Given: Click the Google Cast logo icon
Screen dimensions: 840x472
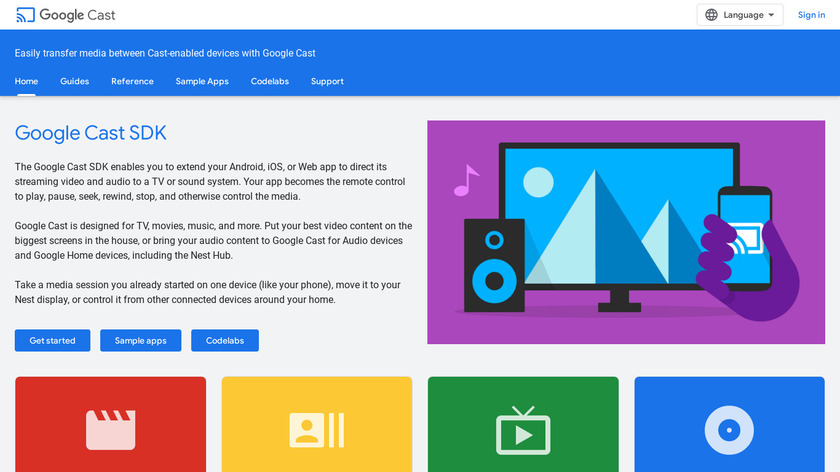Looking at the screenshot, I should (x=25, y=15).
